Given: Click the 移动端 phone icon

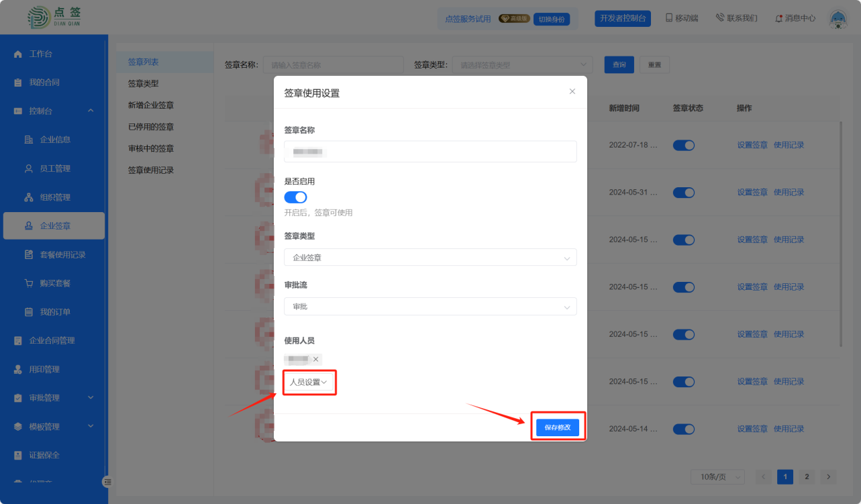Looking at the screenshot, I should [669, 18].
